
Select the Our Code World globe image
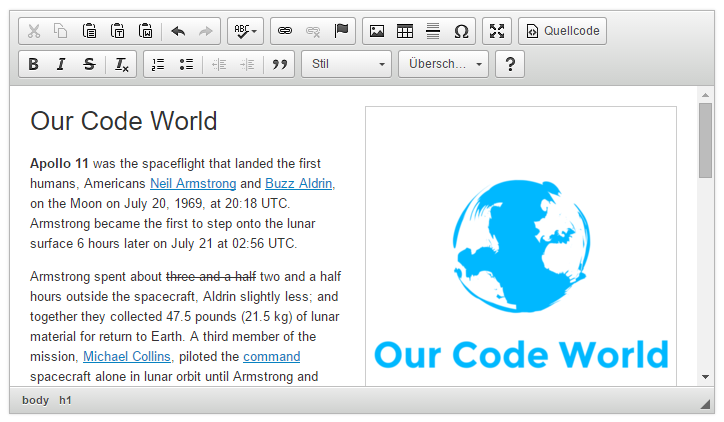click(x=521, y=246)
